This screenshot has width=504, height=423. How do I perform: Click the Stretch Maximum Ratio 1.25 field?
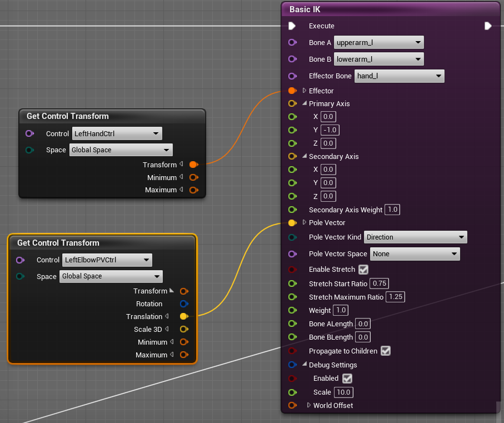pos(395,297)
